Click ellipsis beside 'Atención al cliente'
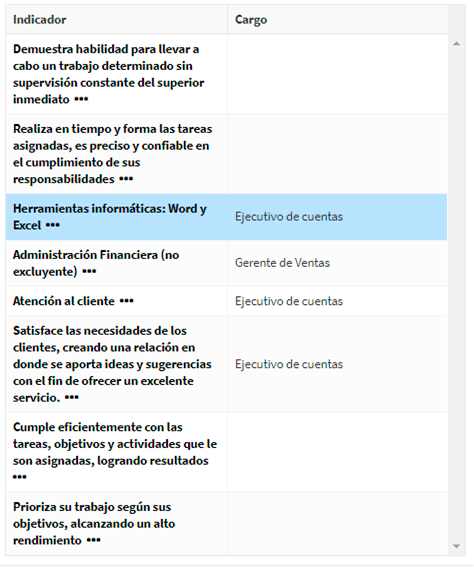Screen dimensions: 474x571 [x=127, y=301]
